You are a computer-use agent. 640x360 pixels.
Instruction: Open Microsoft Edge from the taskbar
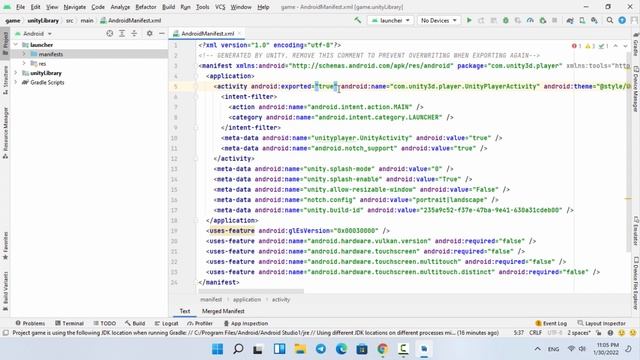pos(341,349)
